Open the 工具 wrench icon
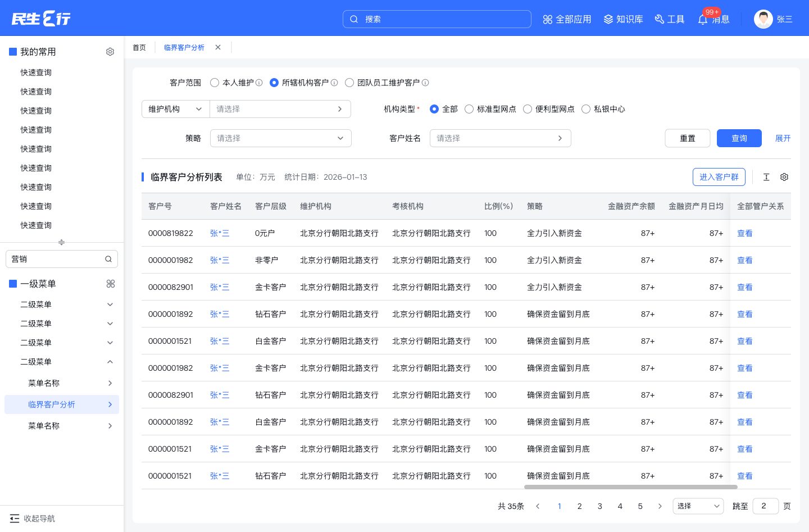The width and height of the screenshot is (809, 532). point(660,20)
